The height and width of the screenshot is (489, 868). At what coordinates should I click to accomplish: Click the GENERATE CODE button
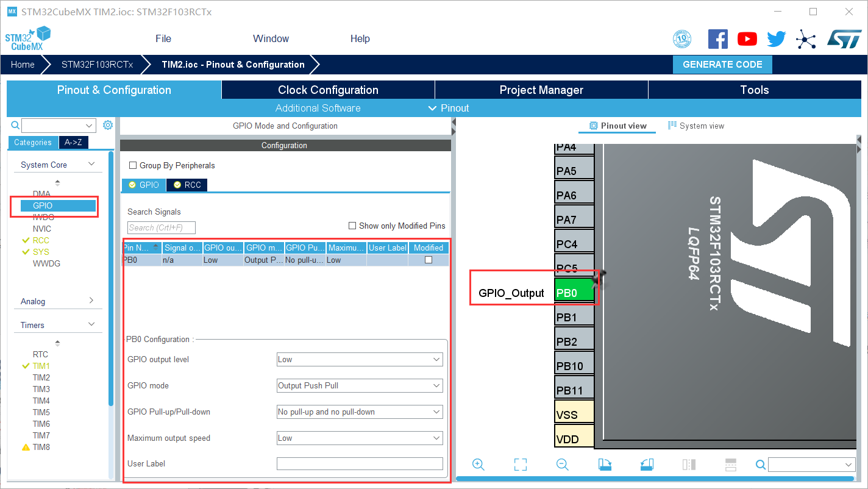pos(722,65)
